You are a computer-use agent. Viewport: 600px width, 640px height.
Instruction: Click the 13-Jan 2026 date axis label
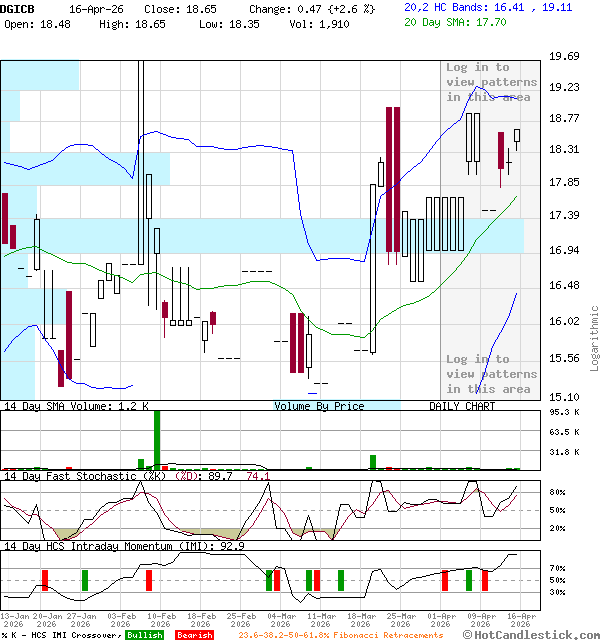[x=14, y=620]
